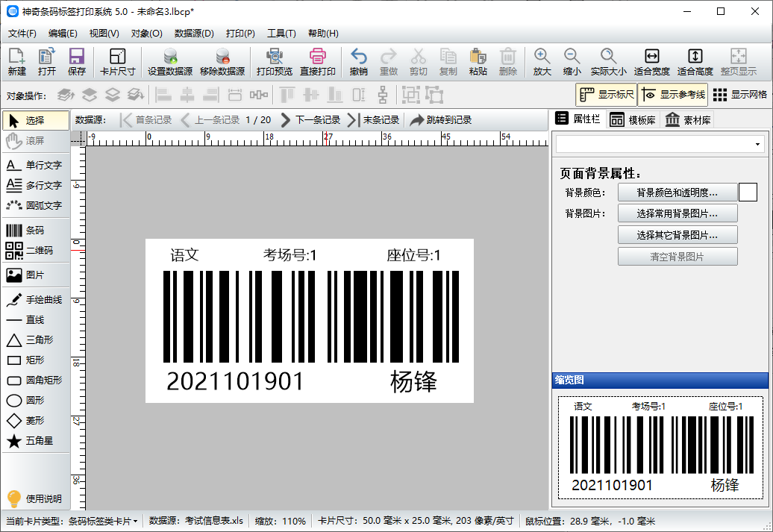The height and width of the screenshot is (532, 773).
Task: Choose the 圆弧文字 arc text tool
Action: coord(36,206)
